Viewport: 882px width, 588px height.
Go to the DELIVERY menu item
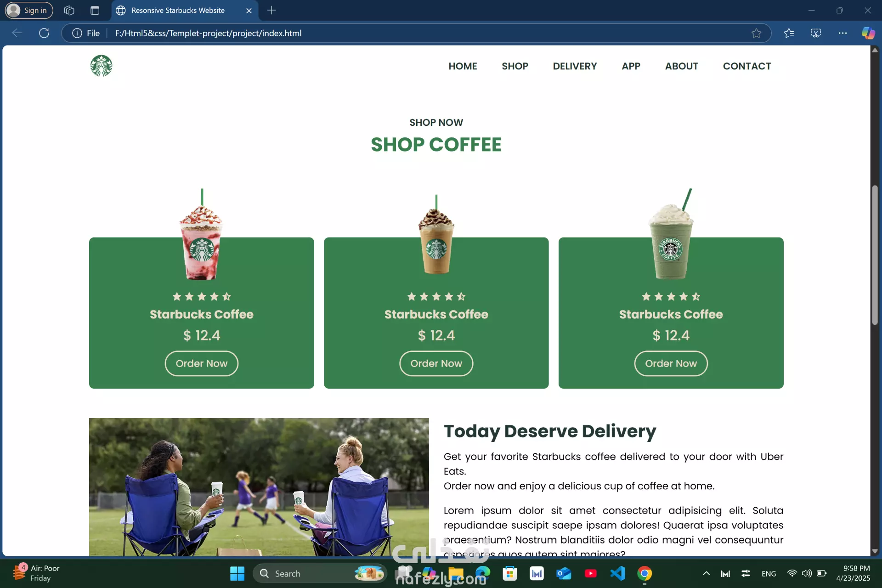click(x=575, y=66)
